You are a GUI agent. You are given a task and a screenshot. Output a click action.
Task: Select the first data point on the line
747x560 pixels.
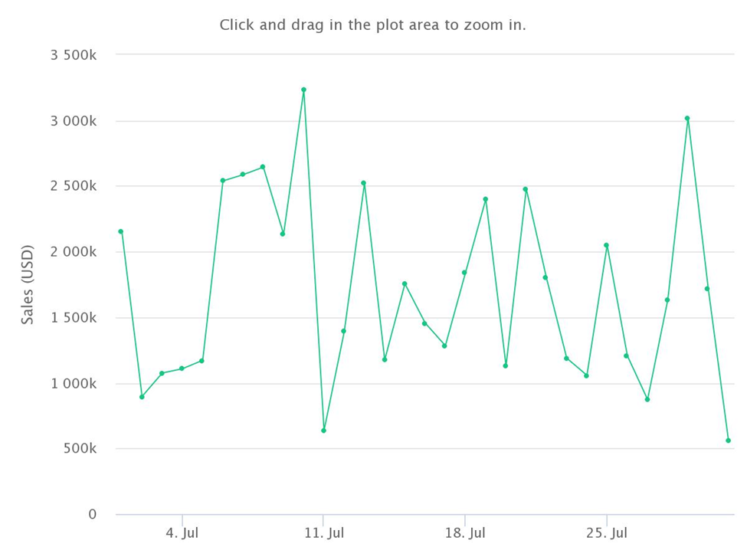click(x=120, y=231)
